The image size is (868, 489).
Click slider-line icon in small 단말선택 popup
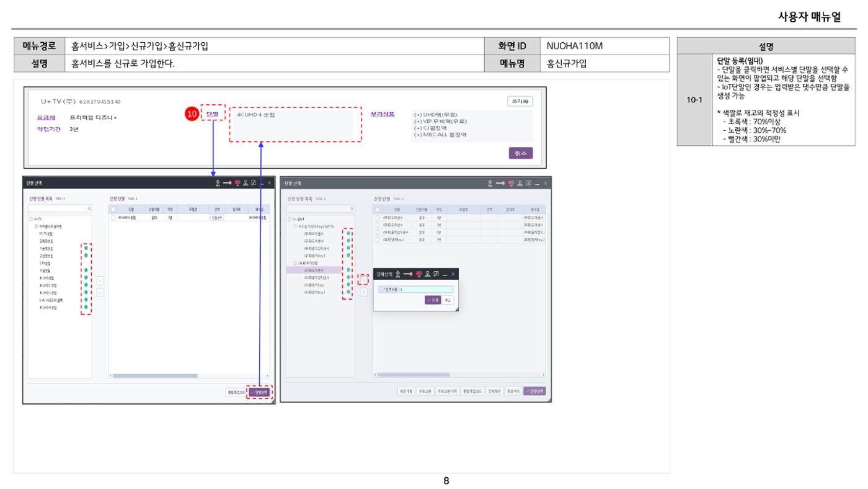408,274
